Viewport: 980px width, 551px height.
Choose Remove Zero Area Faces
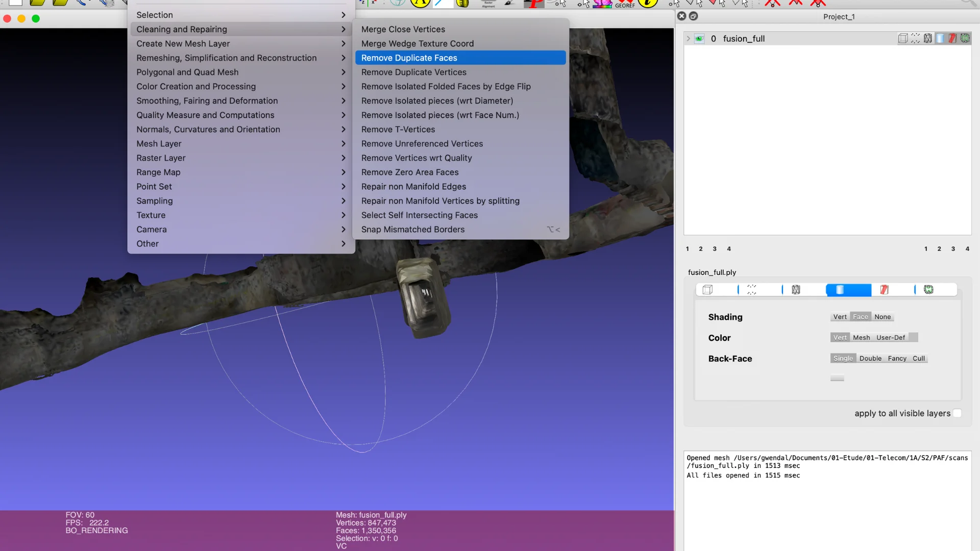click(460, 172)
